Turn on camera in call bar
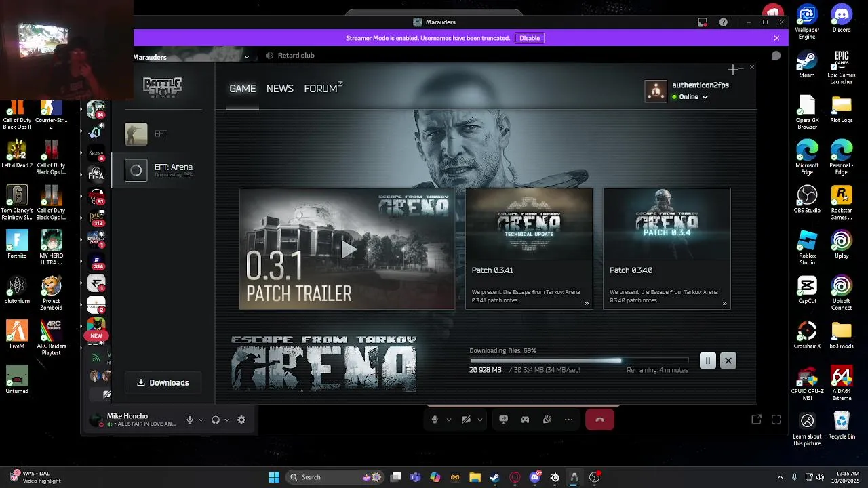The image size is (868, 488). click(466, 420)
